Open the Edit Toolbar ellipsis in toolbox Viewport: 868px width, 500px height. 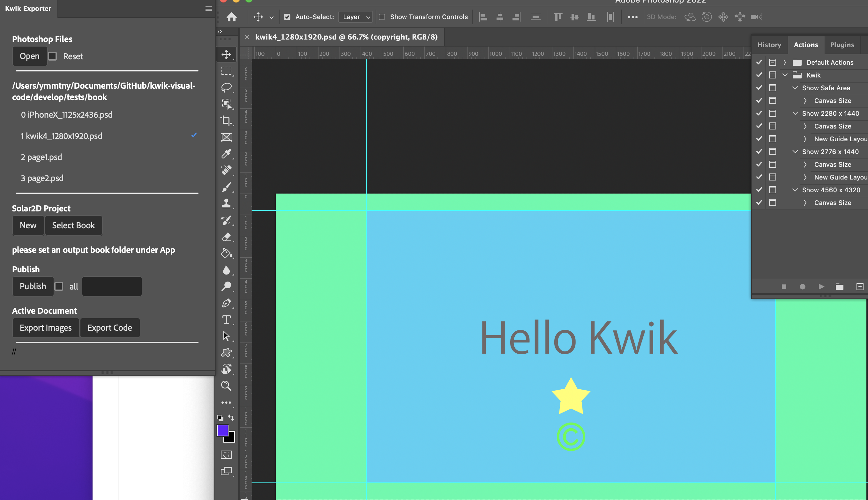coord(226,402)
